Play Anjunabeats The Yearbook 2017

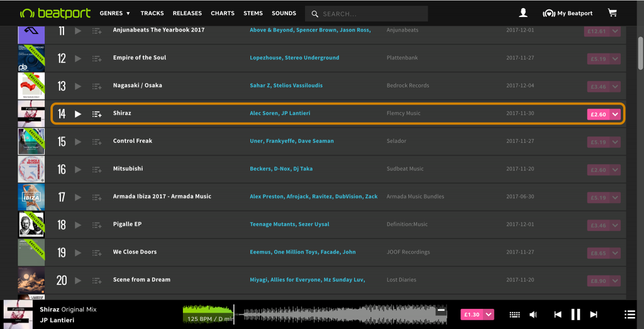pyautogui.click(x=78, y=31)
